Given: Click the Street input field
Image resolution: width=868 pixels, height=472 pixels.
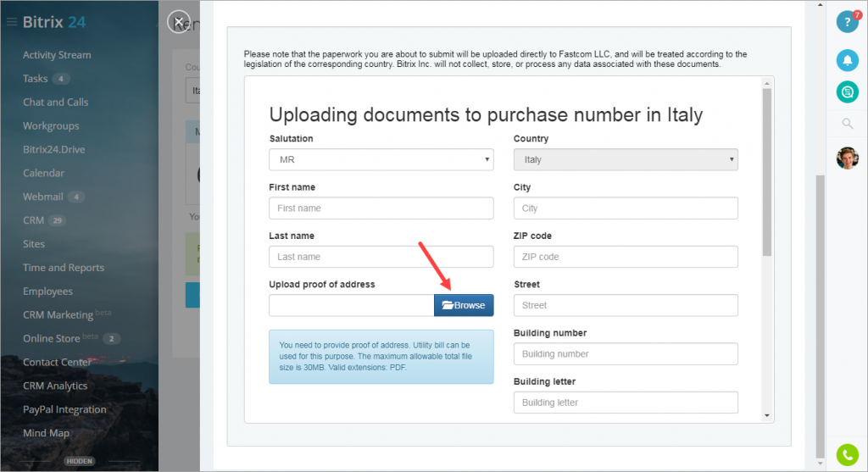Looking at the screenshot, I should tap(626, 305).
